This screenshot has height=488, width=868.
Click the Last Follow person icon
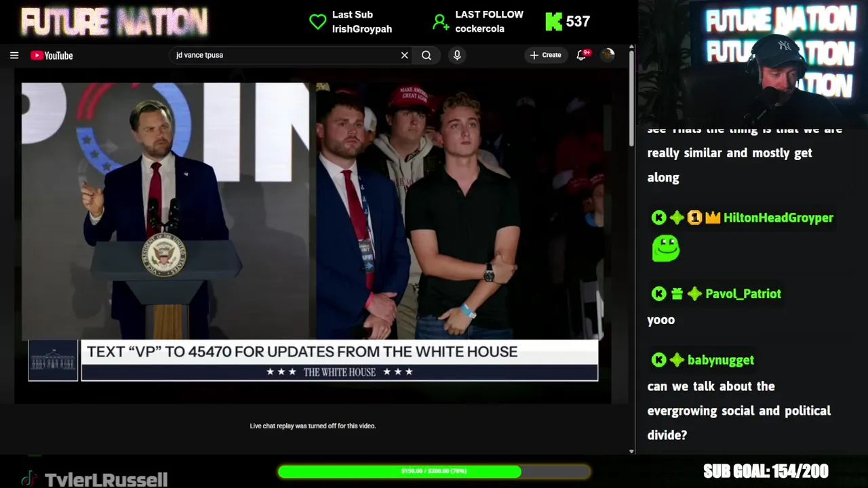pyautogui.click(x=441, y=22)
